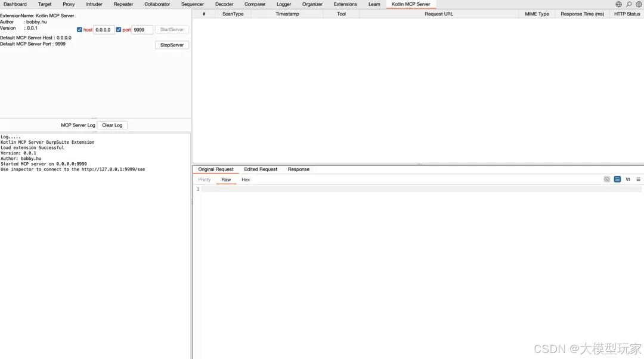This screenshot has height=359, width=644.
Task: Click the greyed-out hide icon in editor
Action: [606, 179]
